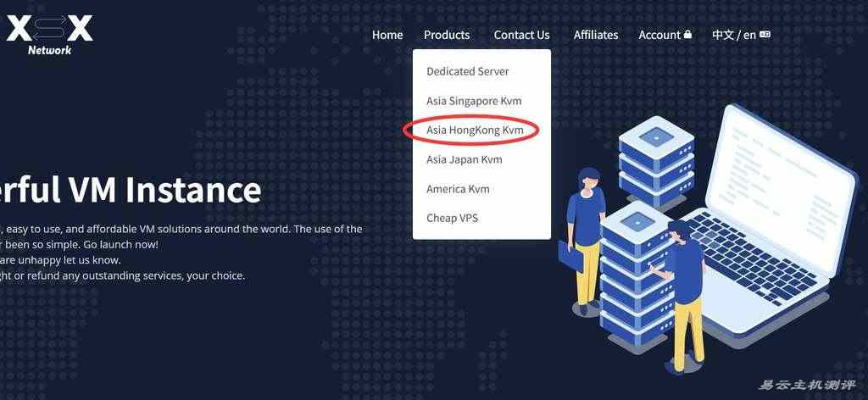Image resolution: width=868 pixels, height=400 pixels.
Task: Click the language card icon after en
Action: [765, 34]
